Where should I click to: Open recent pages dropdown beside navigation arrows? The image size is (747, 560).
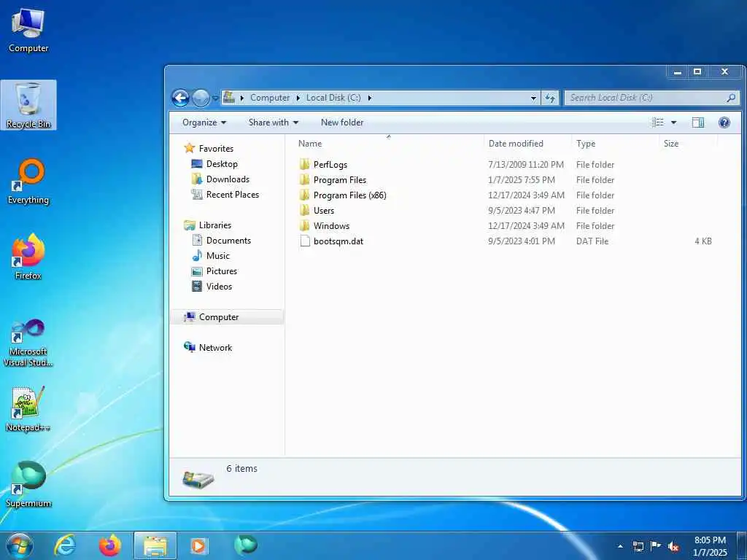point(215,98)
